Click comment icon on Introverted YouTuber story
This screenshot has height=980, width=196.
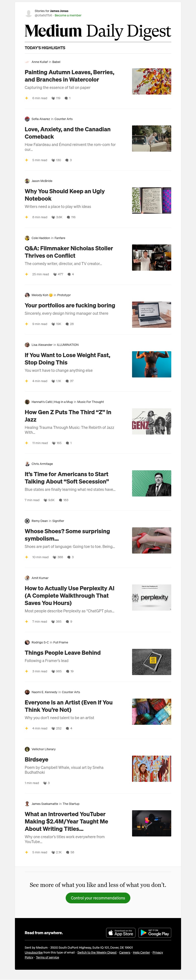click(68, 852)
